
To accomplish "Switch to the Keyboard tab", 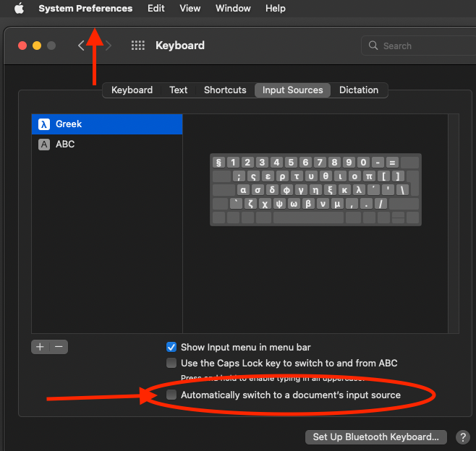I will [x=132, y=90].
